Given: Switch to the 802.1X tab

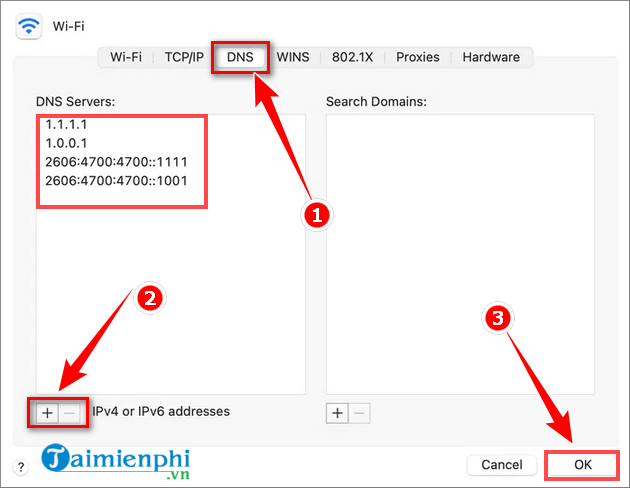Looking at the screenshot, I should coord(352,57).
